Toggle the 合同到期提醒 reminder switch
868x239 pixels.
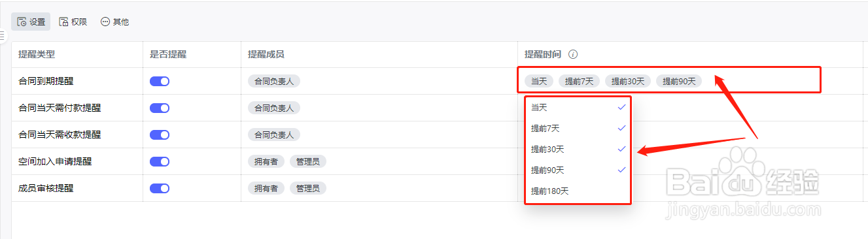click(160, 81)
